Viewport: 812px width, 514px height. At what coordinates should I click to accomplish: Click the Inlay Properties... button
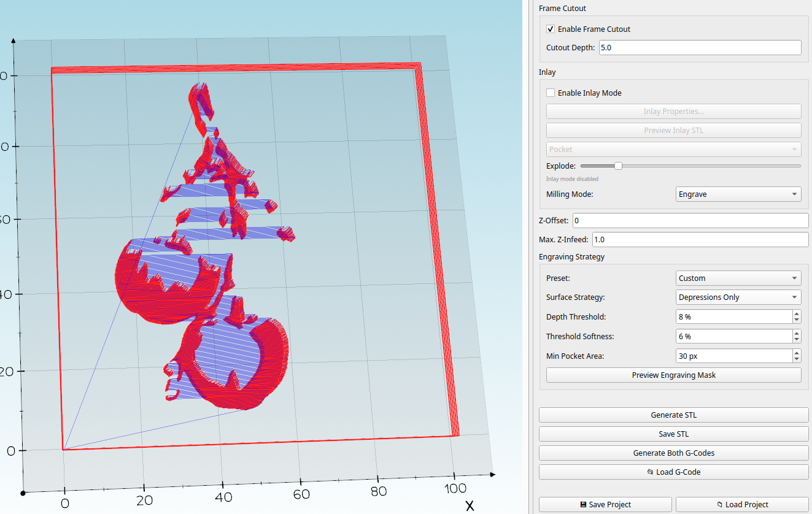[x=673, y=112]
